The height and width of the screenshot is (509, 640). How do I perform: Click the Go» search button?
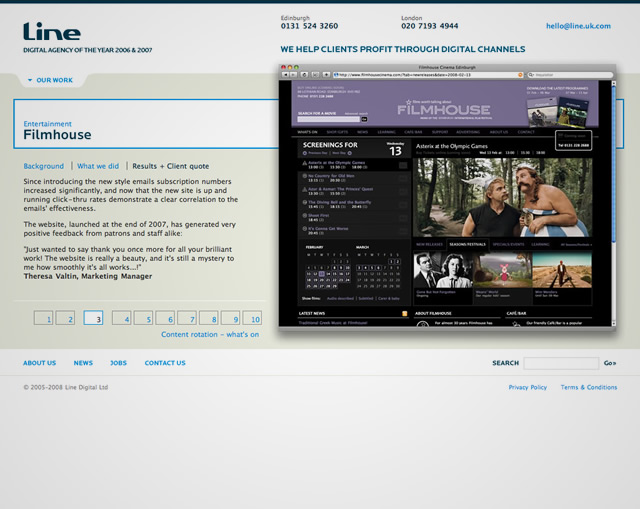(x=610, y=363)
